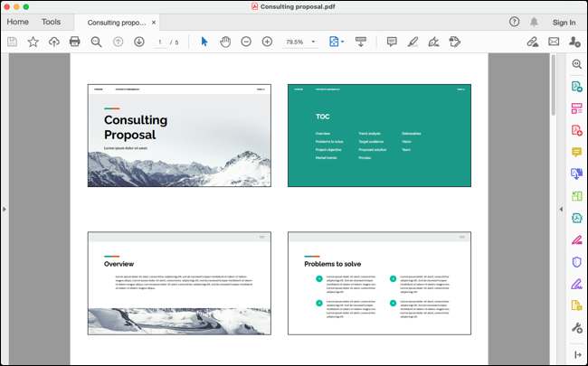This screenshot has width=588, height=366.
Task: Expand right tools pane arrow at bottom
Action: [578, 355]
